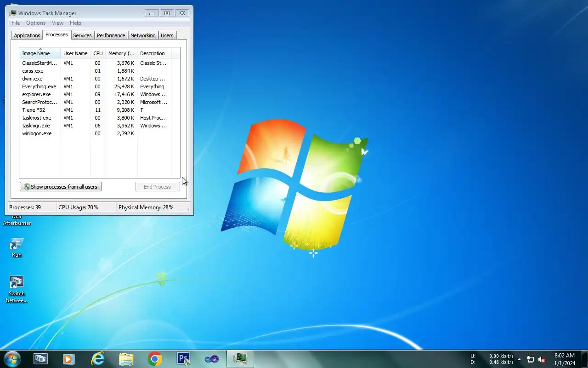Select the Switch between windows desktop shortcut
The width and height of the screenshot is (588, 368).
click(17, 289)
